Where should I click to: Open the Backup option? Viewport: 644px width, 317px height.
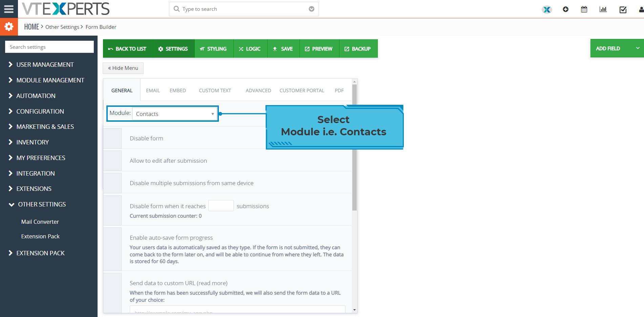tap(358, 48)
